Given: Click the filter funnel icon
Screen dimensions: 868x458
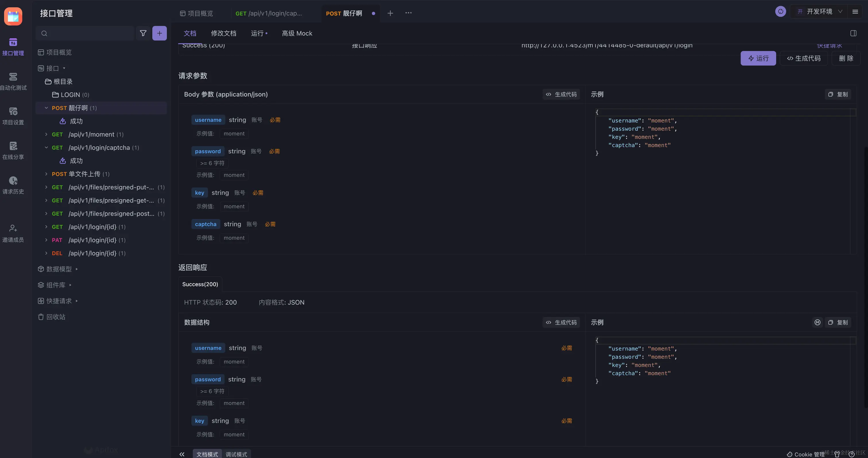Looking at the screenshot, I should pos(143,33).
